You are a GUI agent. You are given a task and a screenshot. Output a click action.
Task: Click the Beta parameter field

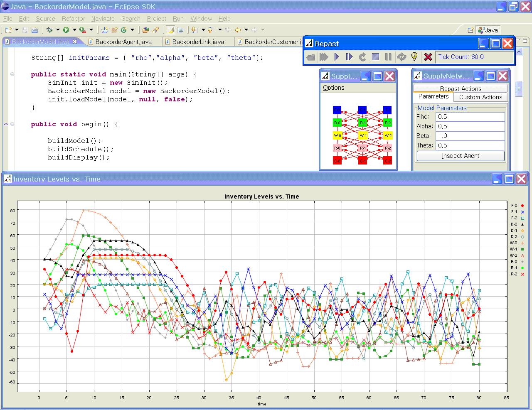[x=470, y=136]
